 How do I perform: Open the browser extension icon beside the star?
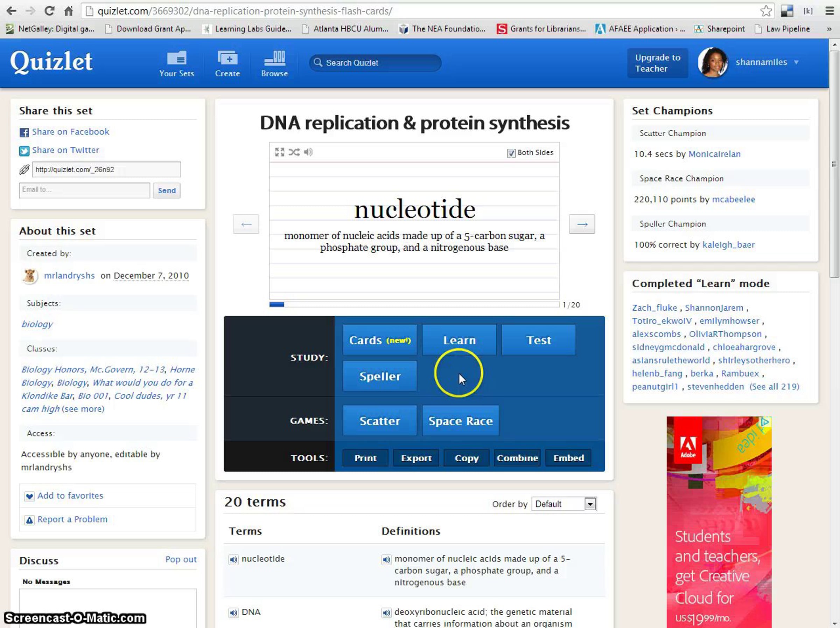click(x=787, y=11)
